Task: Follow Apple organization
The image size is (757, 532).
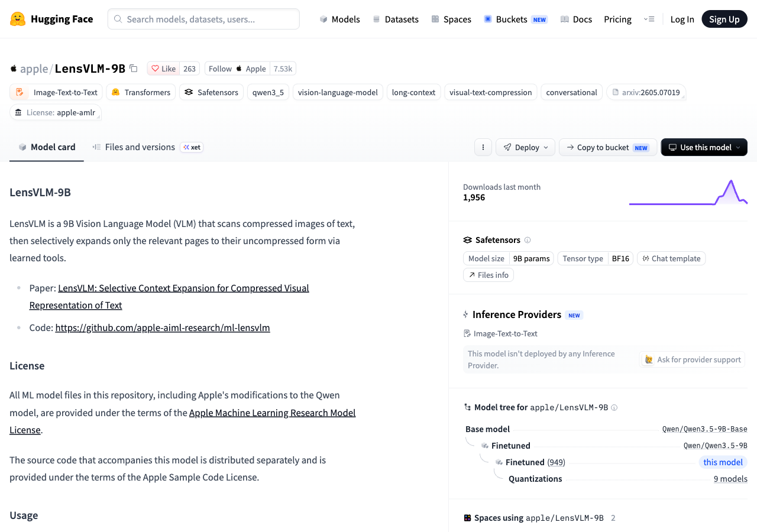Action: click(237, 69)
